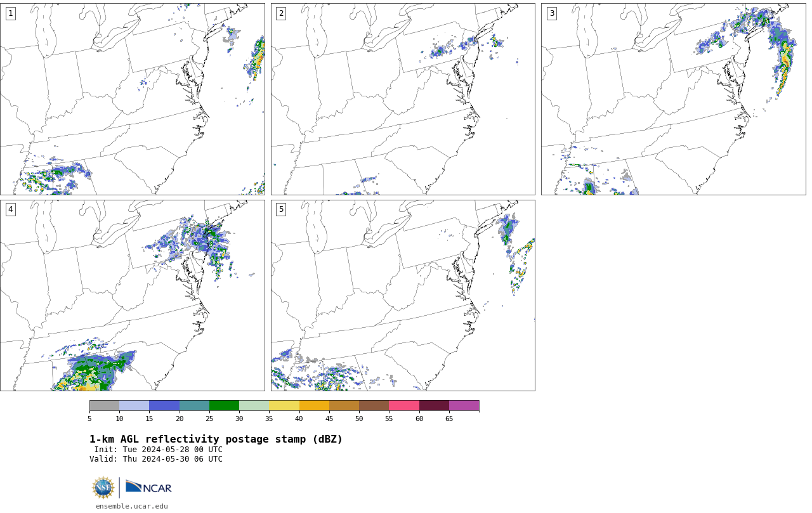812x513 pixels.
Task: Click the colorbar tick label 5
Action: coord(89,419)
